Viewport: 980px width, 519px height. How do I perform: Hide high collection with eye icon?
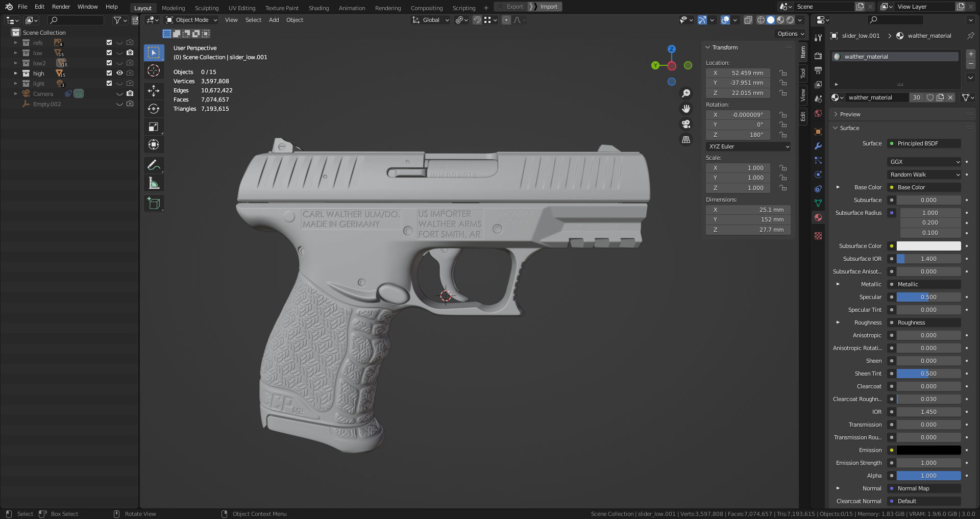(119, 73)
